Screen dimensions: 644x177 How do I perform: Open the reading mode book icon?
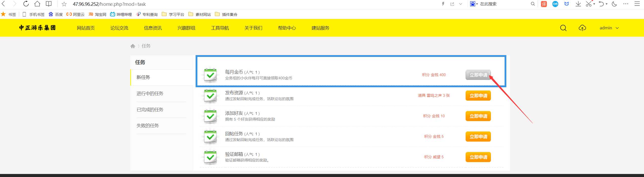click(49, 4)
